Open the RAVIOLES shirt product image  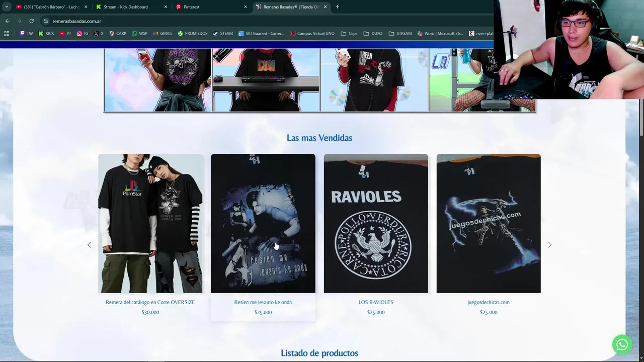click(376, 223)
